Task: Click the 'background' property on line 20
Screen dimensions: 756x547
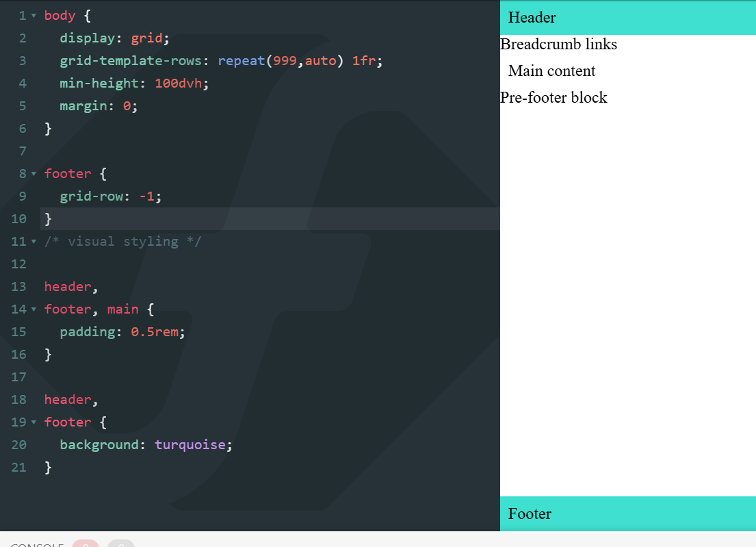Action: click(99, 445)
